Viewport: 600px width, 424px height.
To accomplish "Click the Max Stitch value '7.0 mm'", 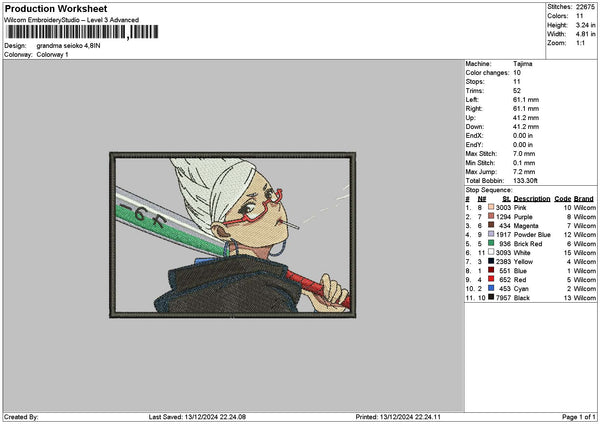I will [524, 153].
